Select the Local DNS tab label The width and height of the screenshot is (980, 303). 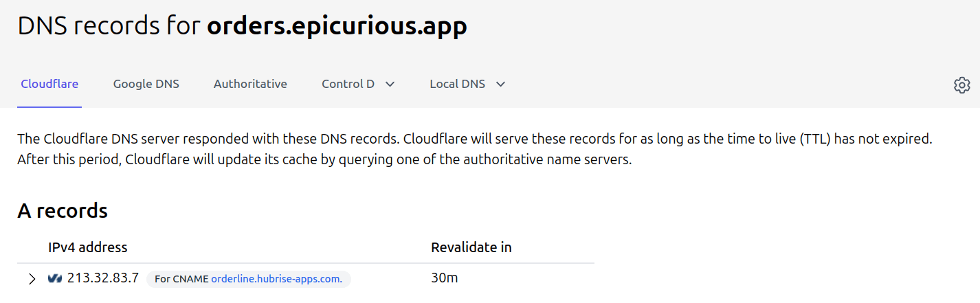pos(457,84)
